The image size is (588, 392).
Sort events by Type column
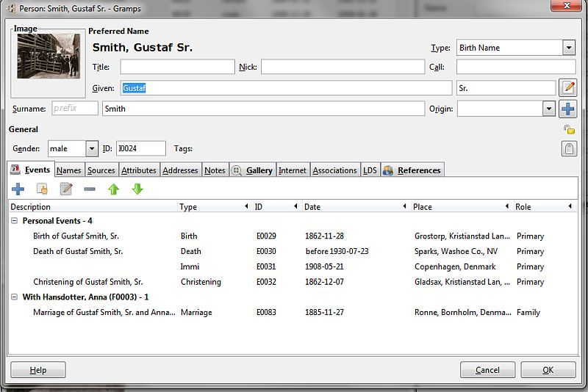pos(214,207)
